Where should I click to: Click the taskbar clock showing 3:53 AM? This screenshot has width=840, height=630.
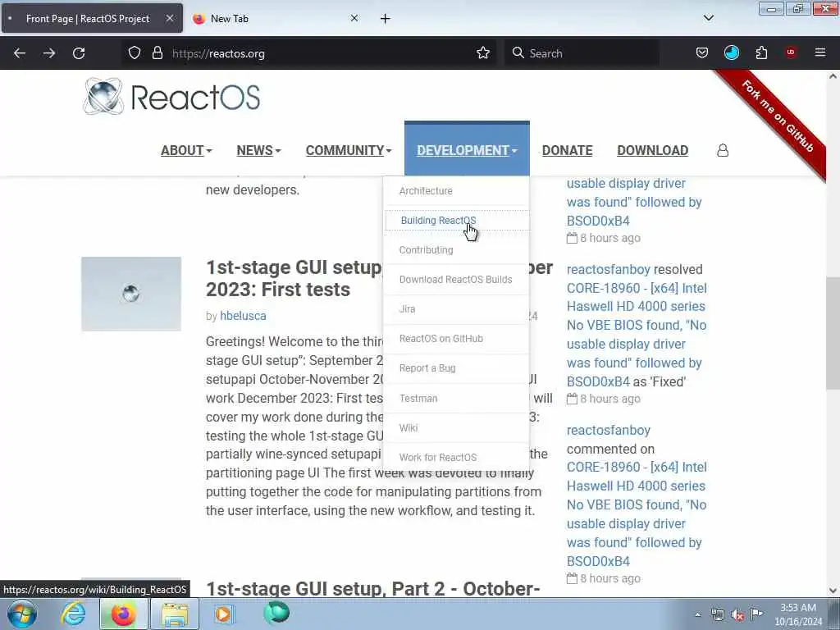click(x=798, y=614)
